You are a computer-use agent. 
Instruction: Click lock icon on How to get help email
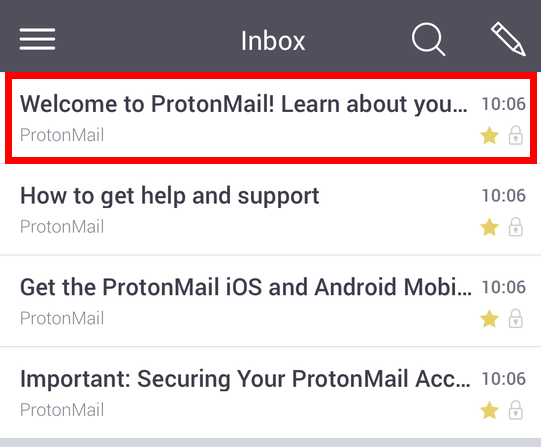point(515,227)
